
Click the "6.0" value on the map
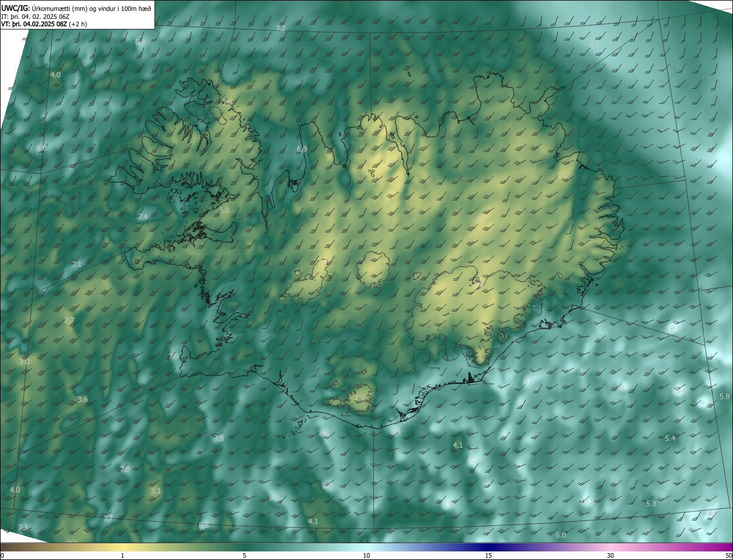point(561,535)
